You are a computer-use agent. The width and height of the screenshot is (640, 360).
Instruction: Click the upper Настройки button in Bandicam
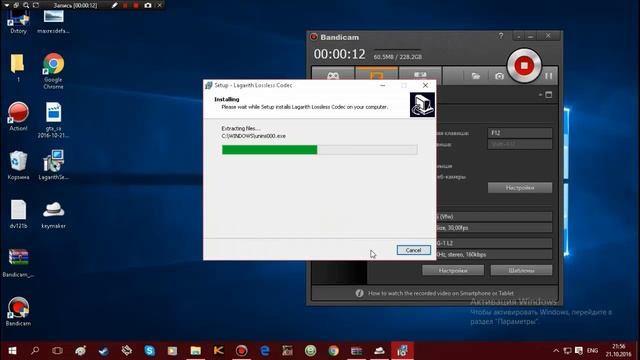[520, 188]
